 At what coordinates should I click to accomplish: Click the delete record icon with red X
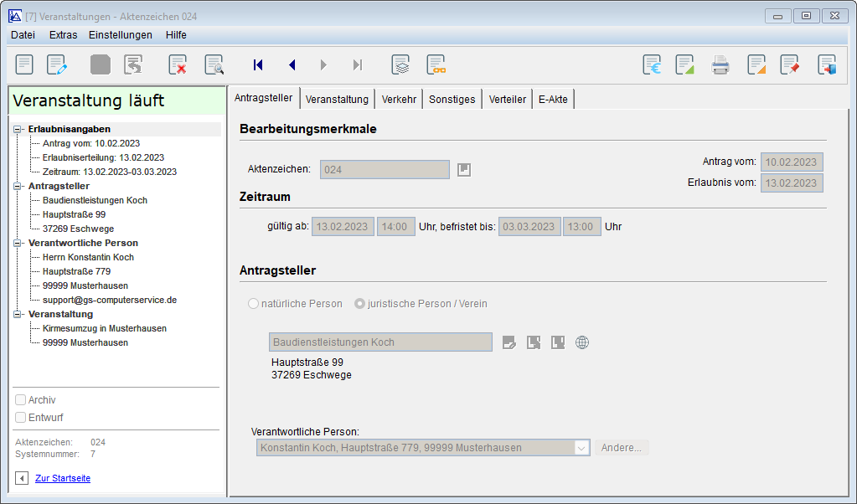(x=178, y=64)
